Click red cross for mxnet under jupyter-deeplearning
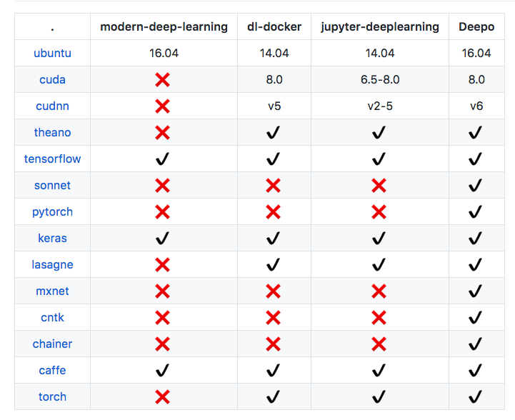Viewport: 515px width, 420px height. click(379, 291)
